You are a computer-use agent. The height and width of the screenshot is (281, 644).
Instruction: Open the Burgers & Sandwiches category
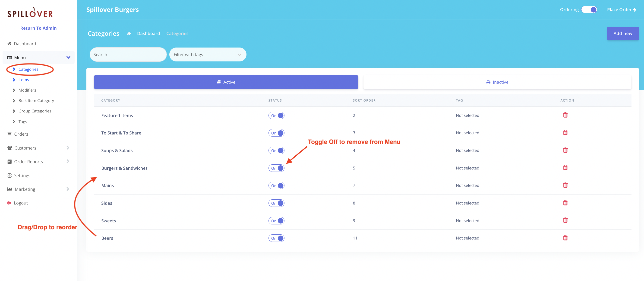(x=124, y=168)
